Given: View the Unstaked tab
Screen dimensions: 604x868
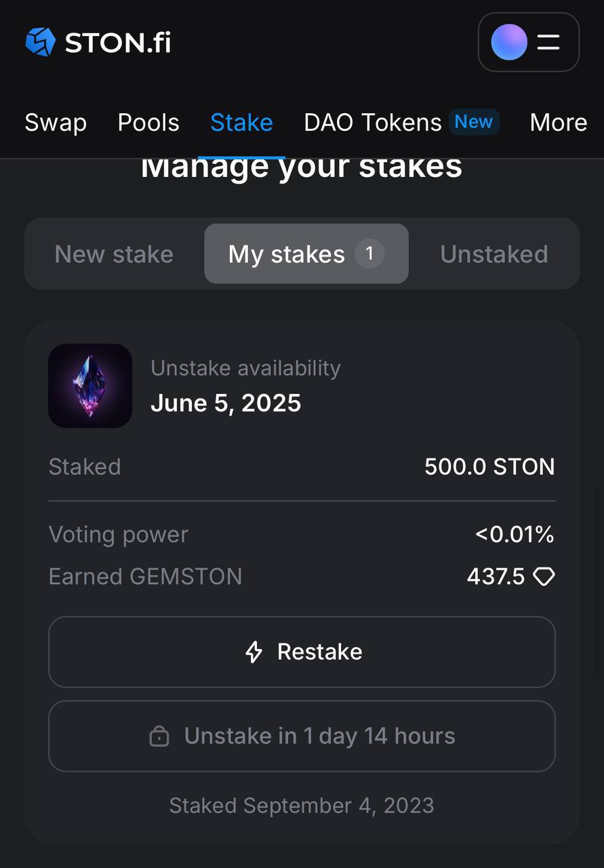Looking at the screenshot, I should point(494,254).
